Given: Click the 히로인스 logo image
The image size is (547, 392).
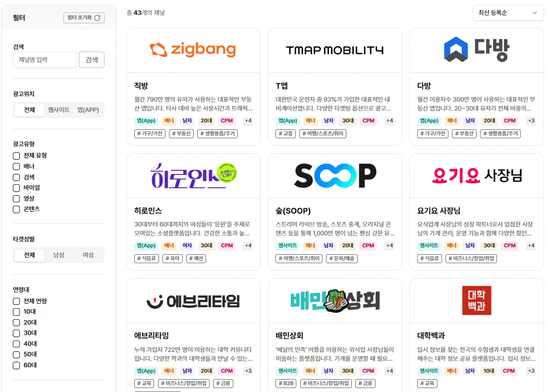Looking at the screenshot, I should coord(193,175).
